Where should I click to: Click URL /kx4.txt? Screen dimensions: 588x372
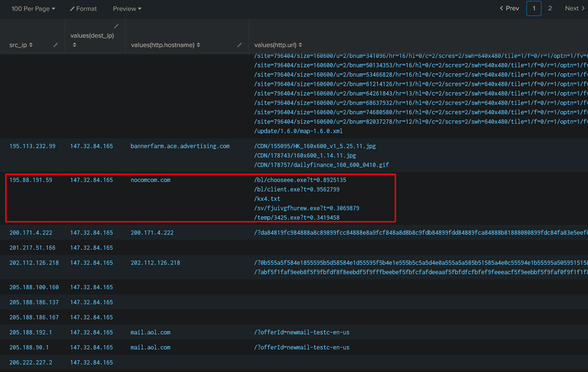pos(267,199)
